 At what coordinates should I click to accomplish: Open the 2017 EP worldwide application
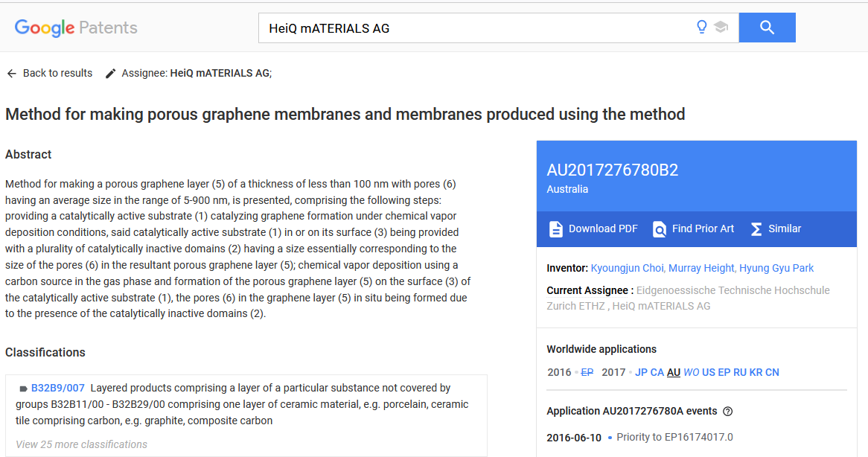[x=724, y=372]
